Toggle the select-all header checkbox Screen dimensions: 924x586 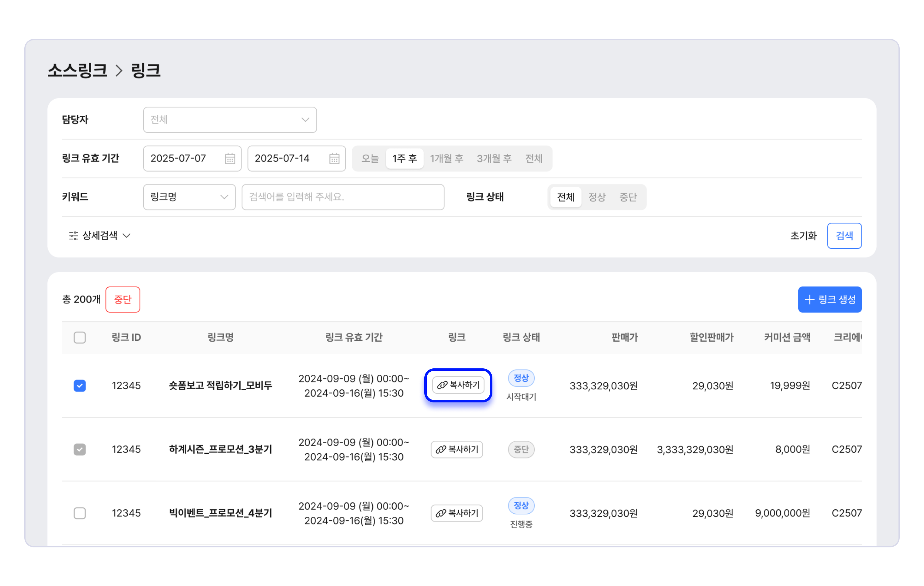[x=80, y=338]
